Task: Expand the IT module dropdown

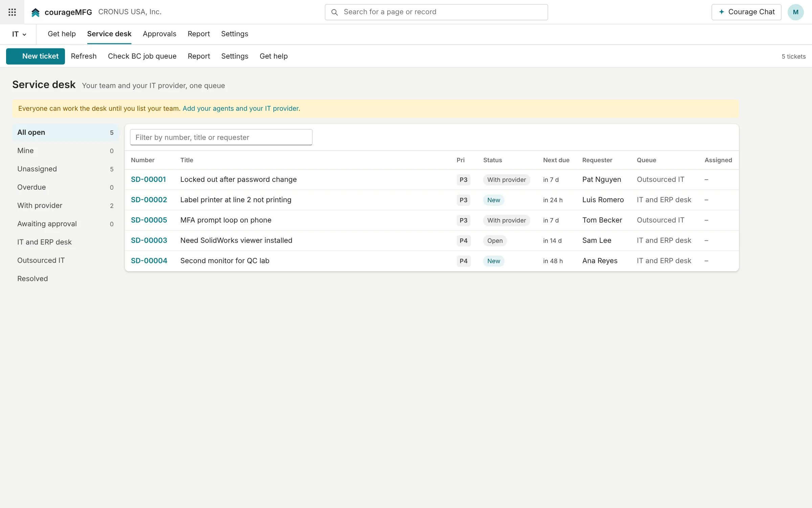Action: [19, 34]
